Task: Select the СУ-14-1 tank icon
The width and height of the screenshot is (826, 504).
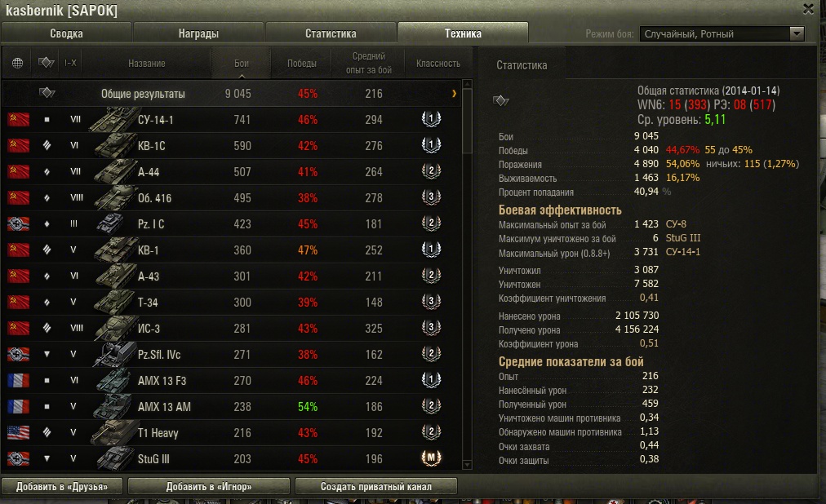Action: click(x=113, y=119)
